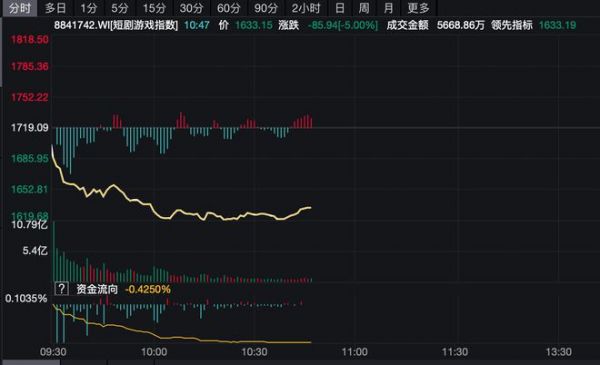Viewport: 600px width, 365px height.
Task: Click the 短剧游戏指数 index name
Action: pos(144,25)
